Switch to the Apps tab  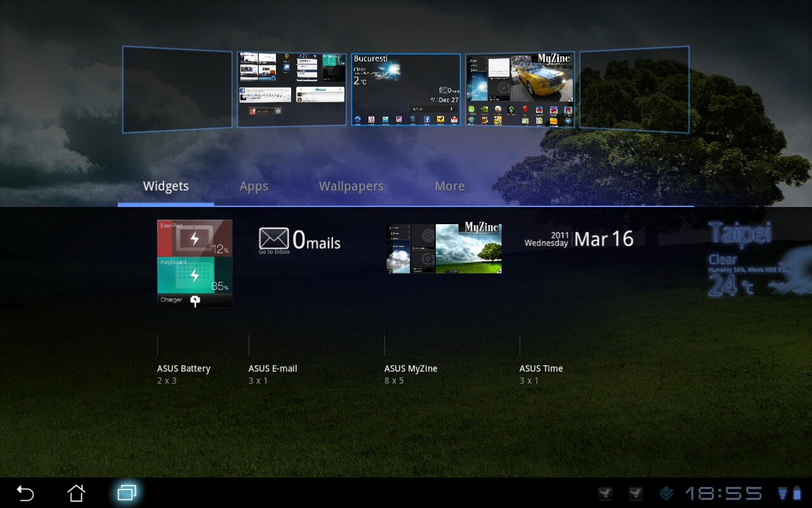[254, 186]
